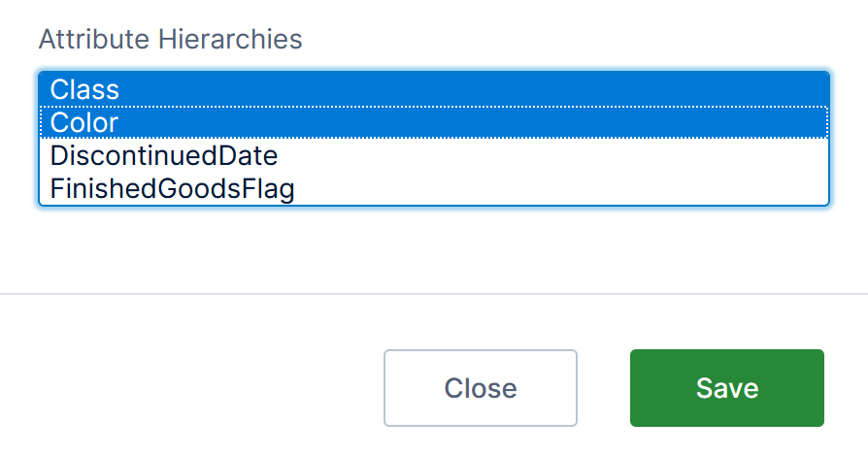Dismiss the dialog using Close
Screen dimensions: 868x454
pyautogui.click(x=481, y=388)
